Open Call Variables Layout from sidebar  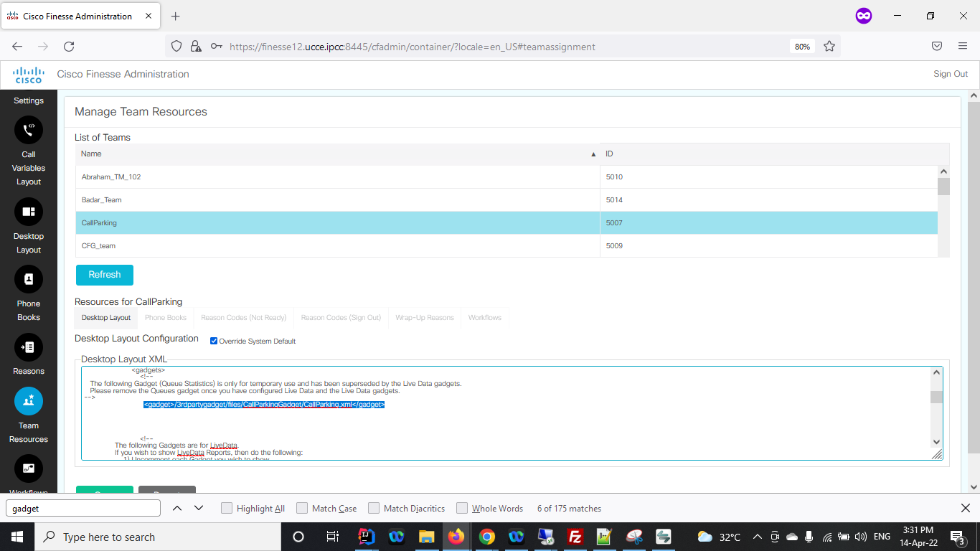[29, 130]
